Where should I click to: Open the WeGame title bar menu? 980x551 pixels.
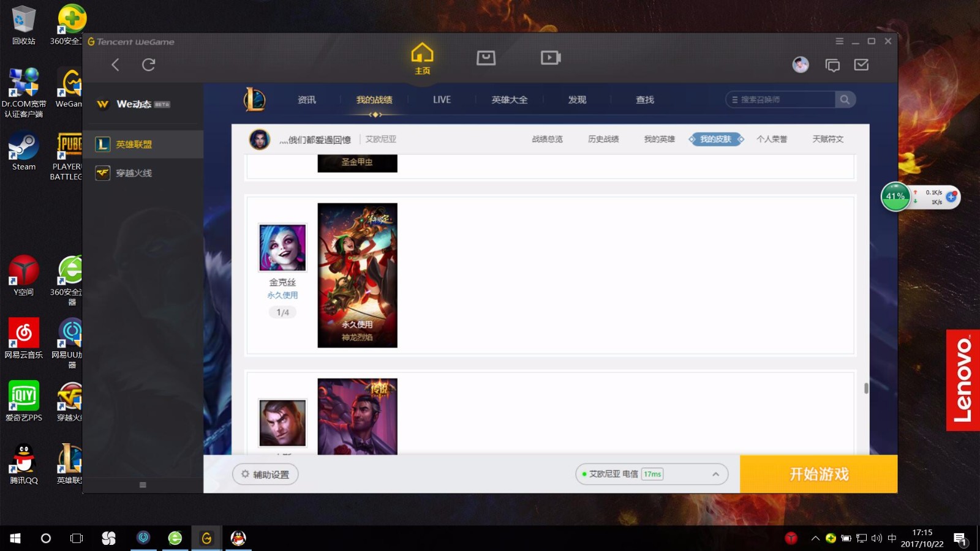tap(839, 41)
